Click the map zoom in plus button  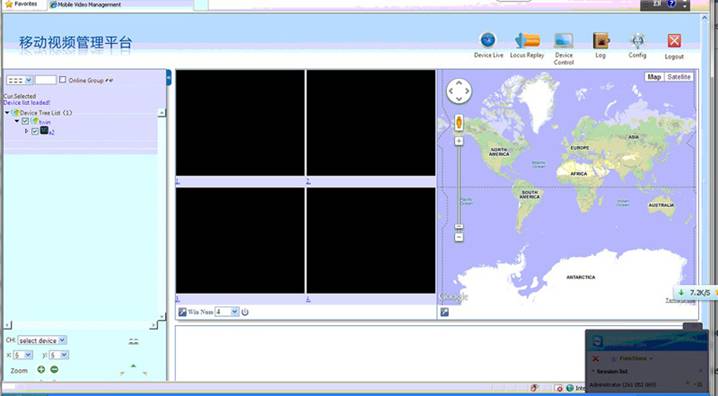coord(459,141)
